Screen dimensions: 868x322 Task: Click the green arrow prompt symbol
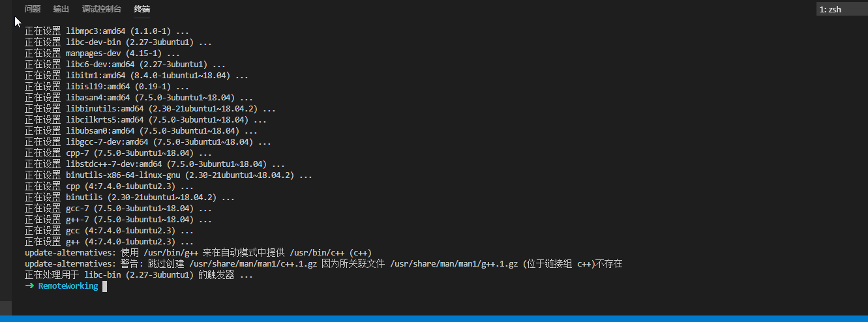[29, 286]
